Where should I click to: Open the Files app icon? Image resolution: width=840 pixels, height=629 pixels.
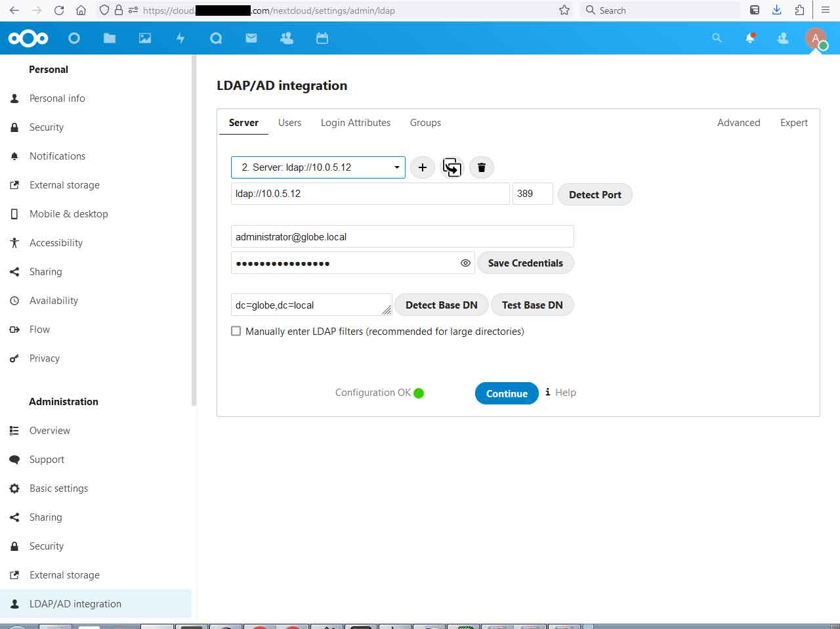(x=110, y=38)
